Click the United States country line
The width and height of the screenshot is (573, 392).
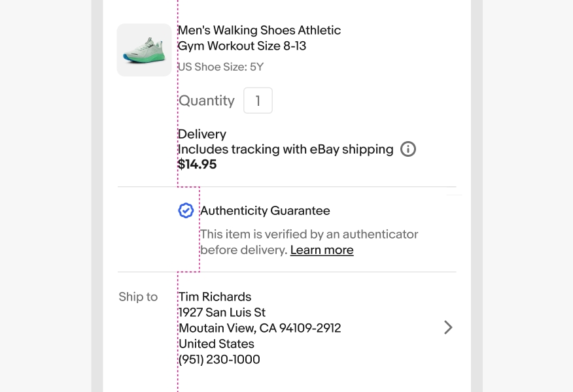click(x=216, y=344)
